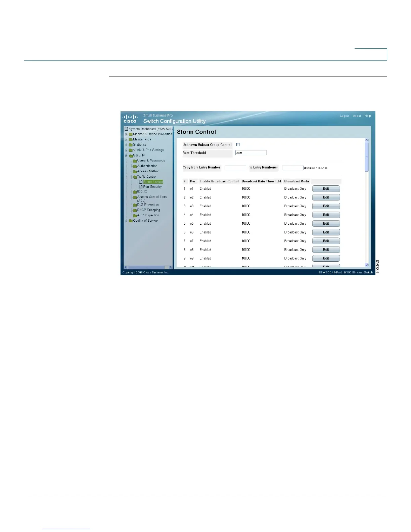Viewport: 411px width, 532px height.
Task: Click the Users & Passwords folder icon
Action: [135, 161]
